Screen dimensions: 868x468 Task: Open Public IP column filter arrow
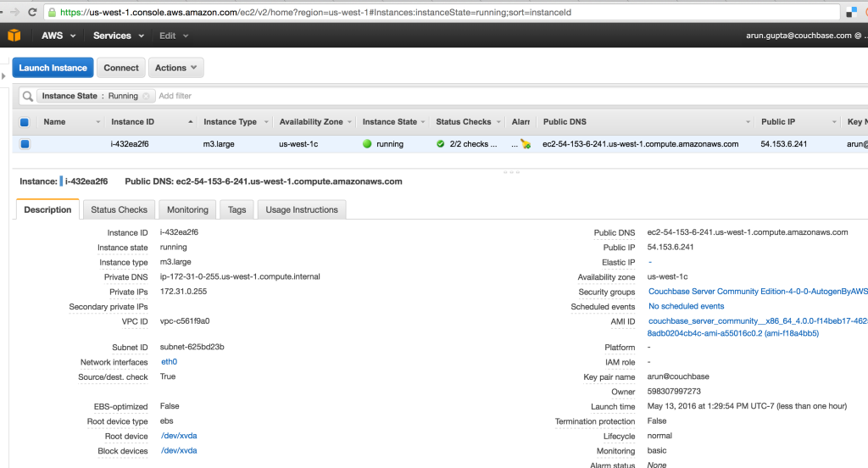(x=834, y=122)
